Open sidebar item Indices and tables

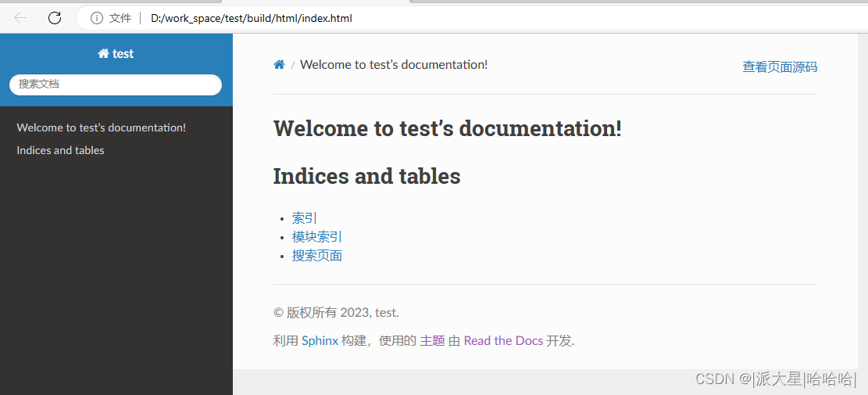pos(60,150)
